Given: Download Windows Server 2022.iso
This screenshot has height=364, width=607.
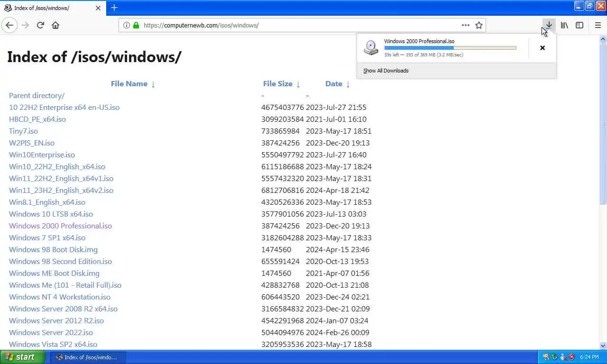Looking at the screenshot, I should (51, 332).
